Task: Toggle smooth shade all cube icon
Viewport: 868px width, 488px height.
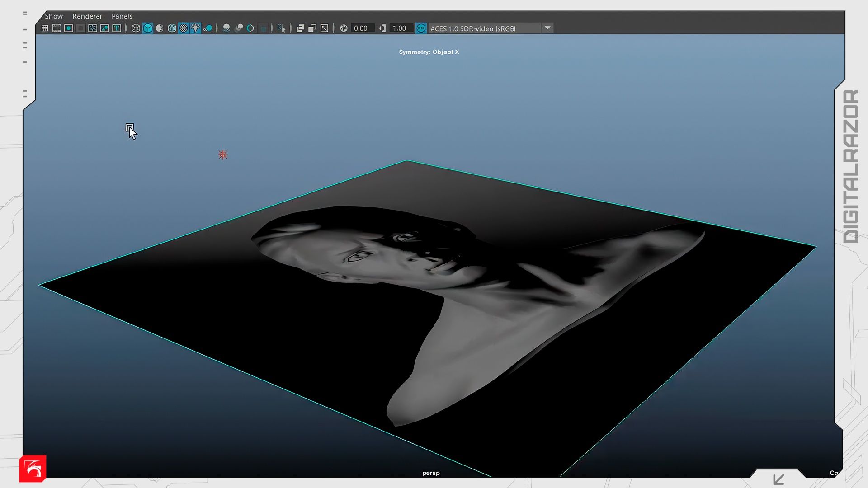Action: click(148, 28)
